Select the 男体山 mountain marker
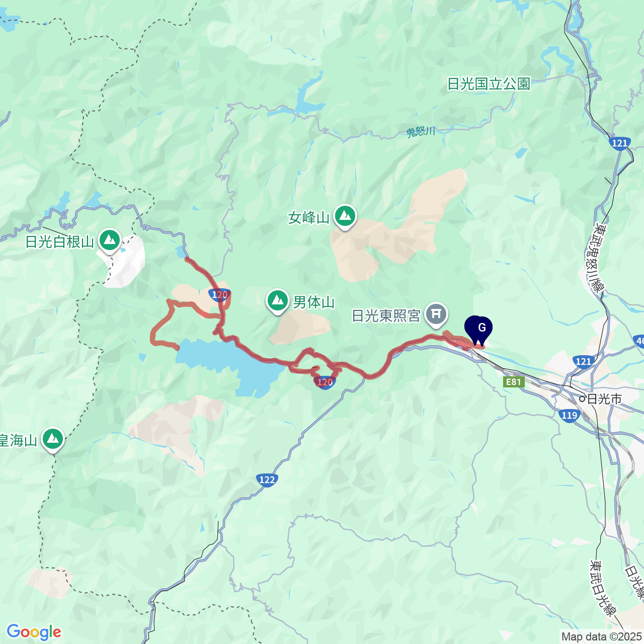644x644 pixels. 277,301
